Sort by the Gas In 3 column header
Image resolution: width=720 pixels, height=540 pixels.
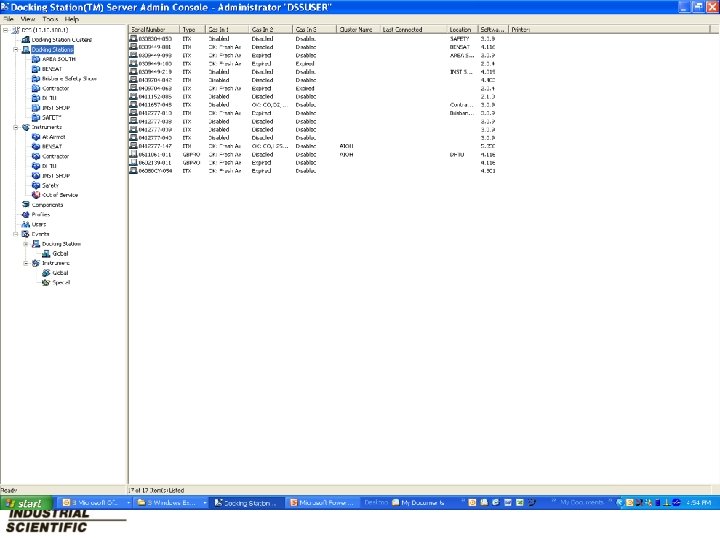(x=314, y=29)
